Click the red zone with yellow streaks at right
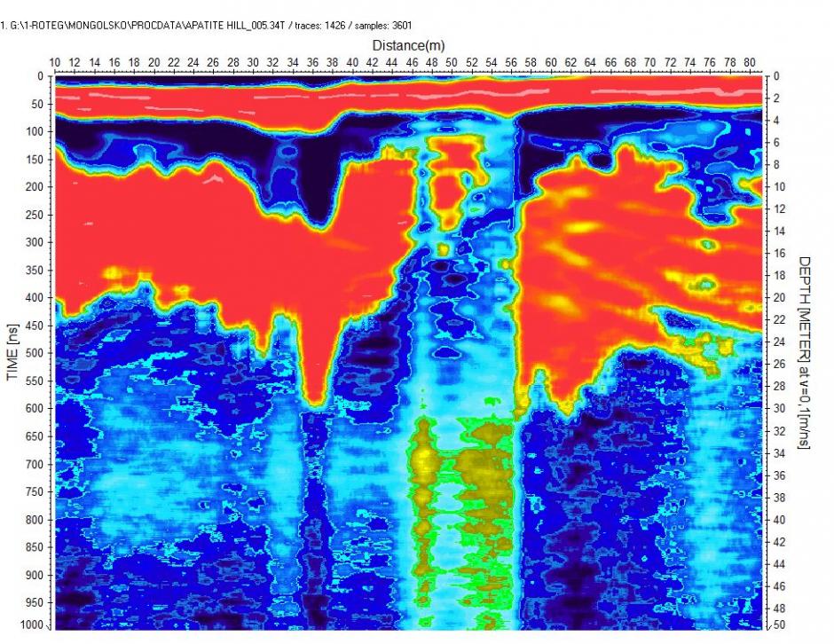The image size is (834, 644). click(x=603, y=266)
